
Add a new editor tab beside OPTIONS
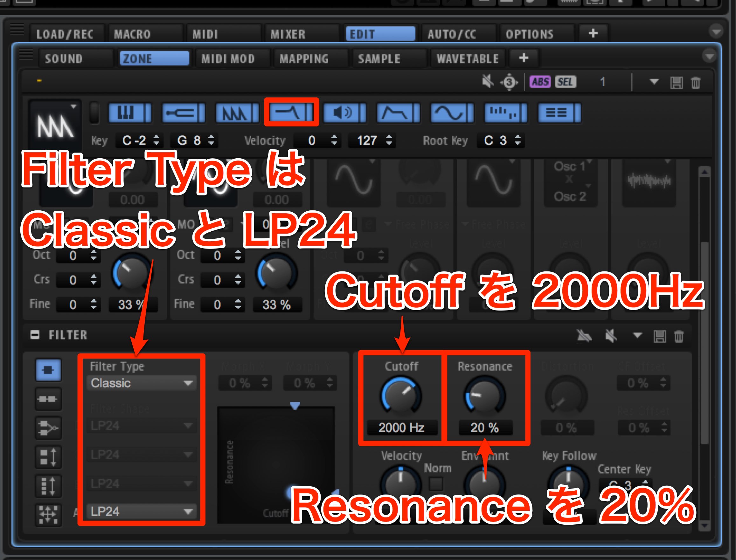coord(593,33)
